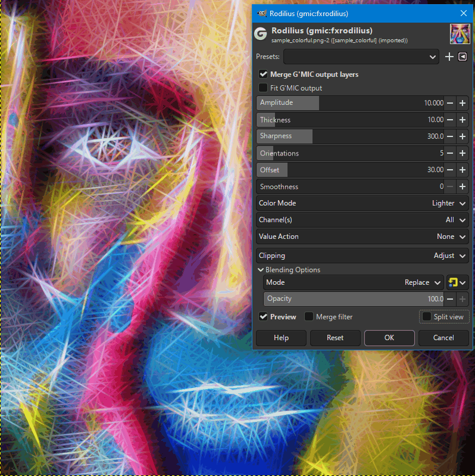
Task: Decrease the Amplitude value with minus
Action: [x=450, y=103]
